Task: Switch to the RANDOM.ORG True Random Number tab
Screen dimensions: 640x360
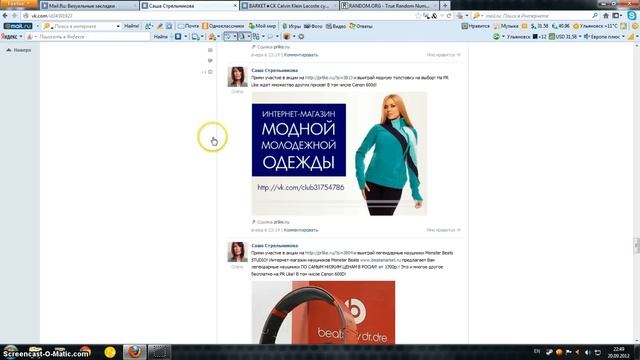Action: 389,6
